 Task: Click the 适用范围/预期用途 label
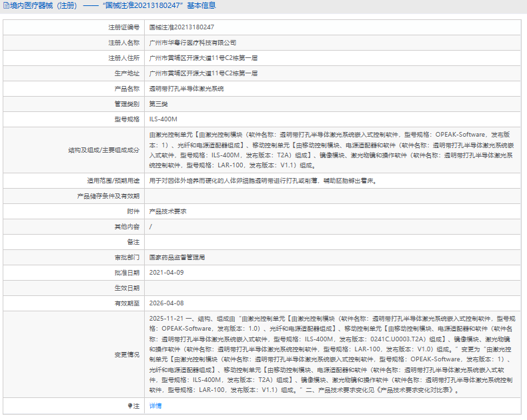(113, 181)
